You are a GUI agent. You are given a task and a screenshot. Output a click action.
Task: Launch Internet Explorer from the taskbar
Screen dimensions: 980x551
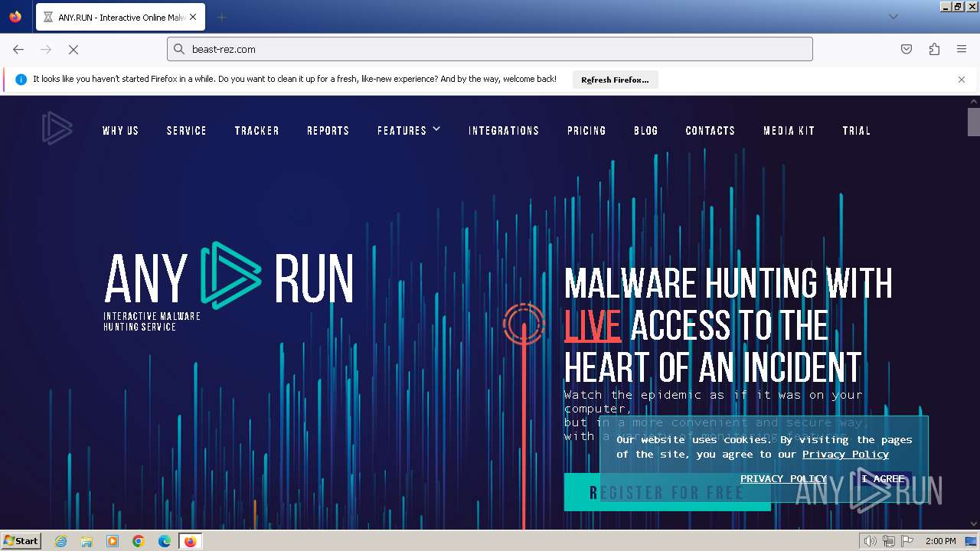[x=60, y=541]
